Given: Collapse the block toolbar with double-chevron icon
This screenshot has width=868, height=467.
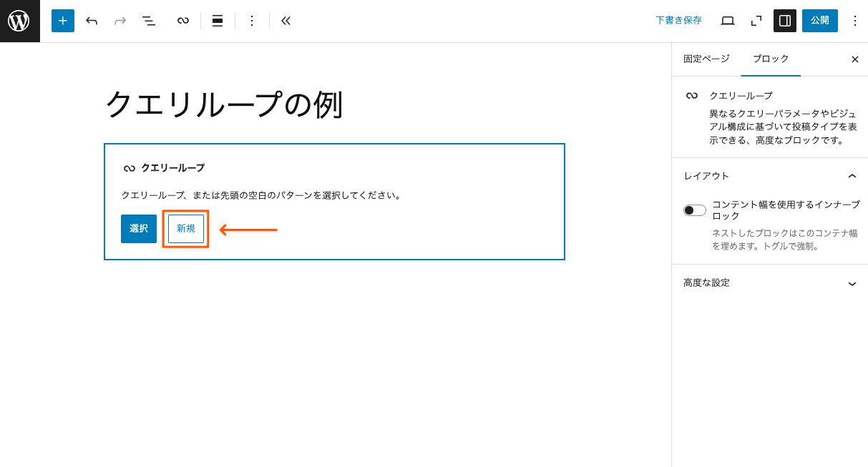Looking at the screenshot, I should (286, 21).
